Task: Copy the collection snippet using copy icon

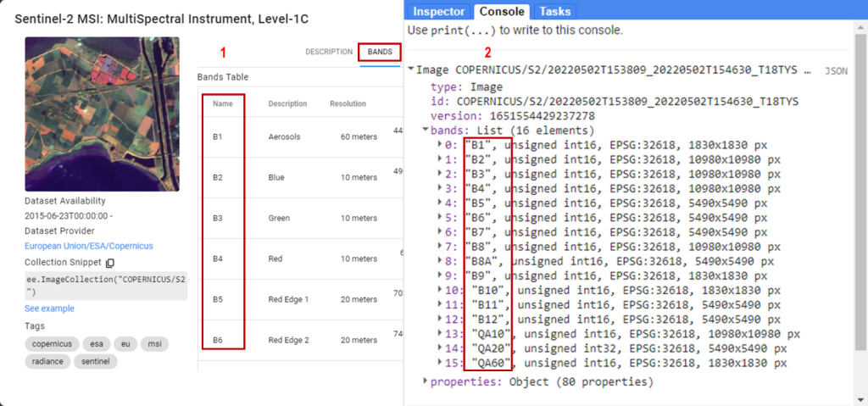Action: pyautogui.click(x=109, y=263)
